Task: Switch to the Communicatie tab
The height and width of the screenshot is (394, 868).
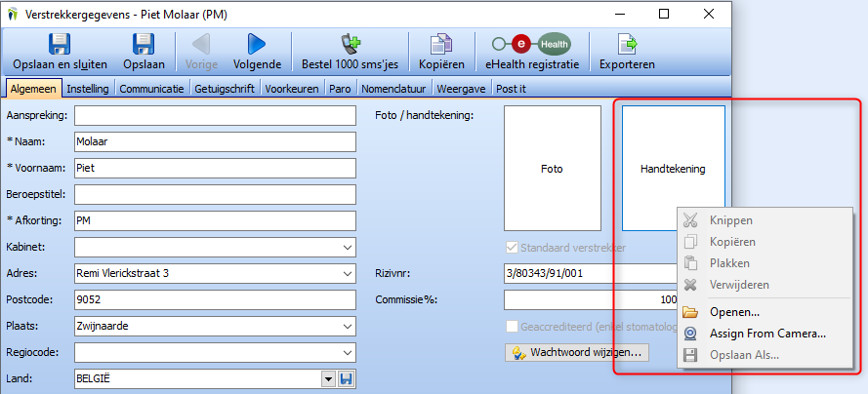Action: pos(151,88)
